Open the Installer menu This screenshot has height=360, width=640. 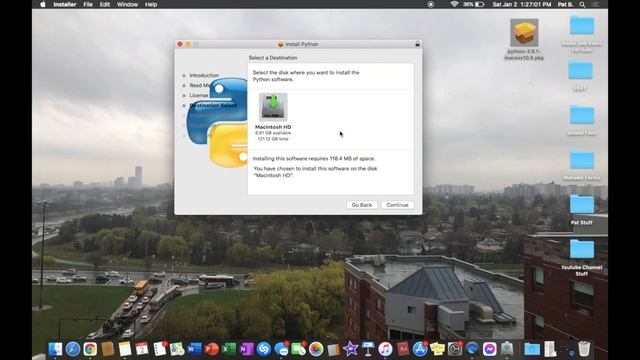point(65,4)
